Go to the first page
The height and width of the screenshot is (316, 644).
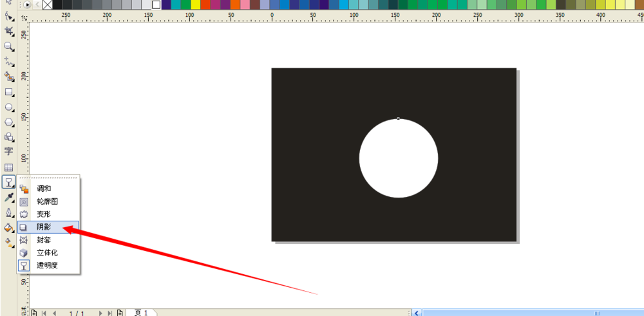click(44, 313)
